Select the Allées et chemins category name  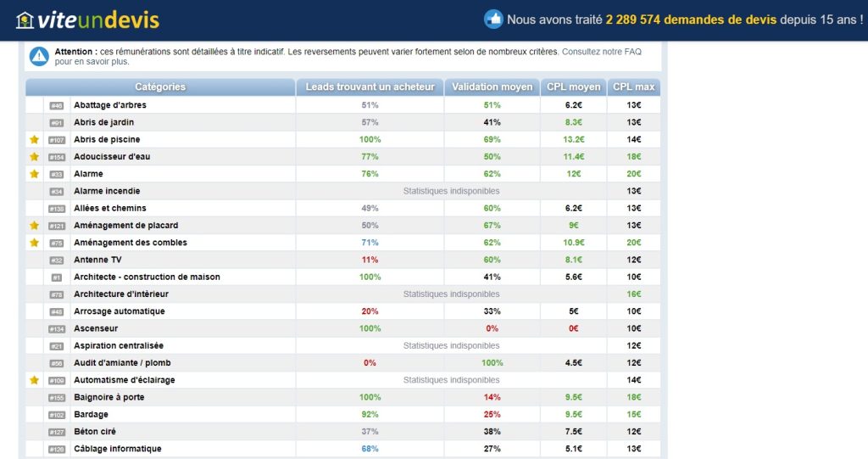tap(110, 208)
